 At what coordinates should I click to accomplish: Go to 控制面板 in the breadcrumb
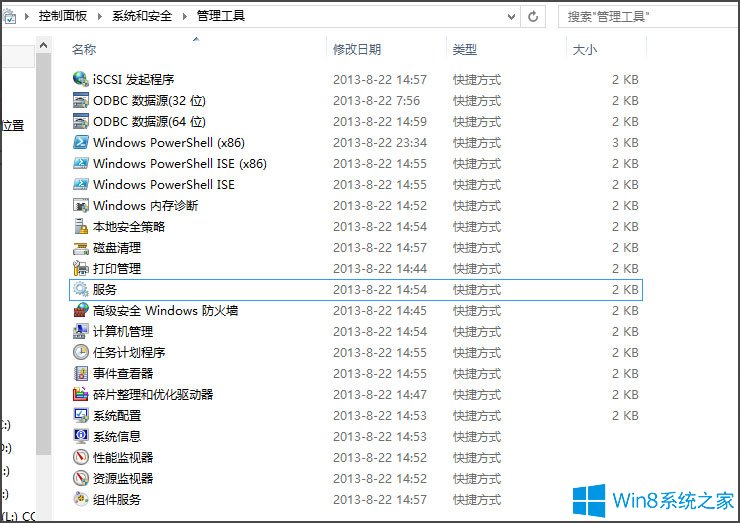coord(63,16)
